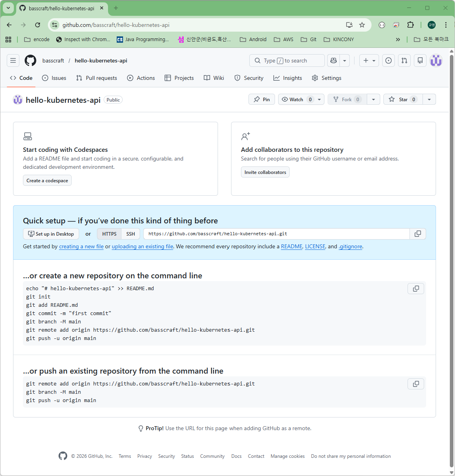Open the LICENSE link
Viewport: 455px width, 476px height.
pos(315,246)
